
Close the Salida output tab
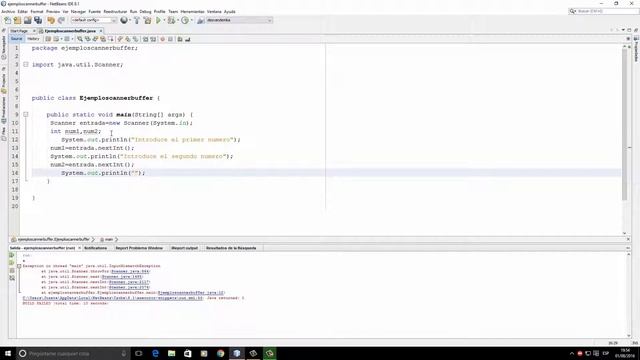[x=79, y=248]
